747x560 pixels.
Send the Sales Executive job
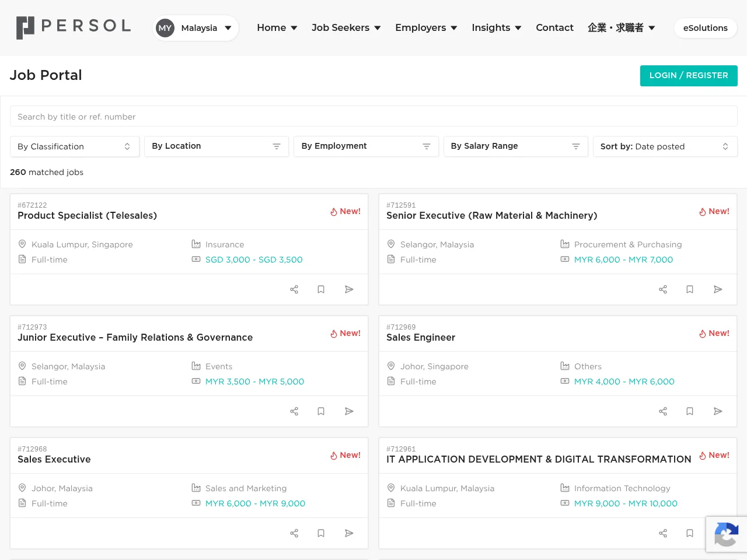tap(349, 533)
